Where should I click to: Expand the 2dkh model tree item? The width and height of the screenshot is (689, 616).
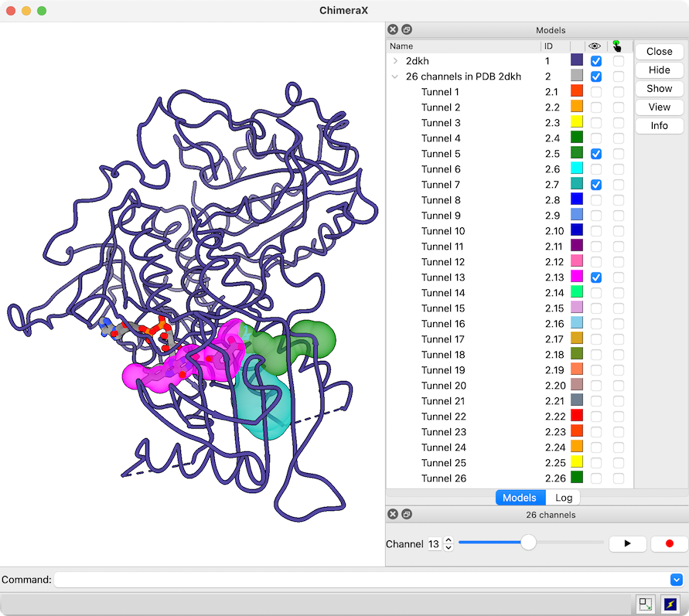pos(395,61)
